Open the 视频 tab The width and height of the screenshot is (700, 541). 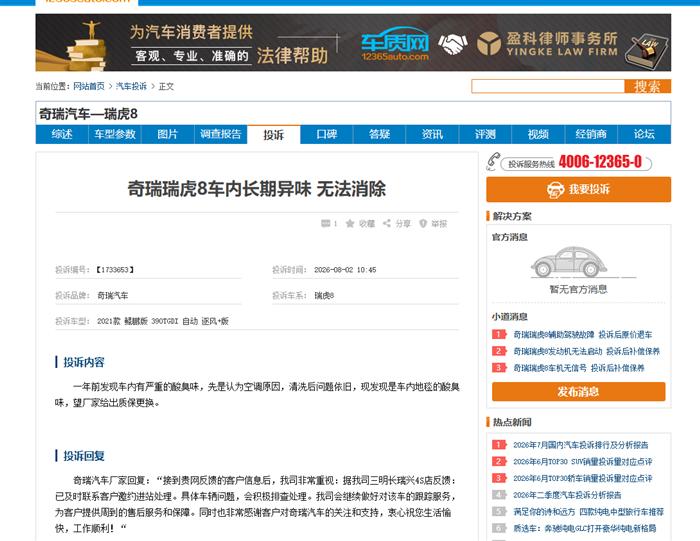tap(538, 134)
